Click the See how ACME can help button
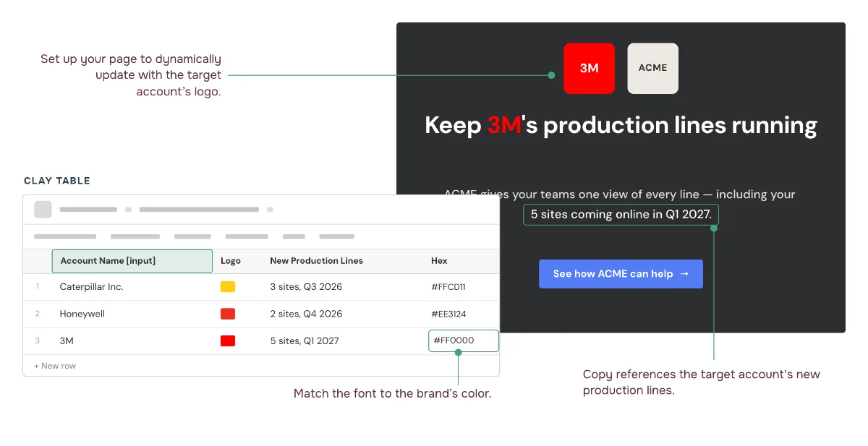This screenshot has width=868, height=446. pos(621,274)
